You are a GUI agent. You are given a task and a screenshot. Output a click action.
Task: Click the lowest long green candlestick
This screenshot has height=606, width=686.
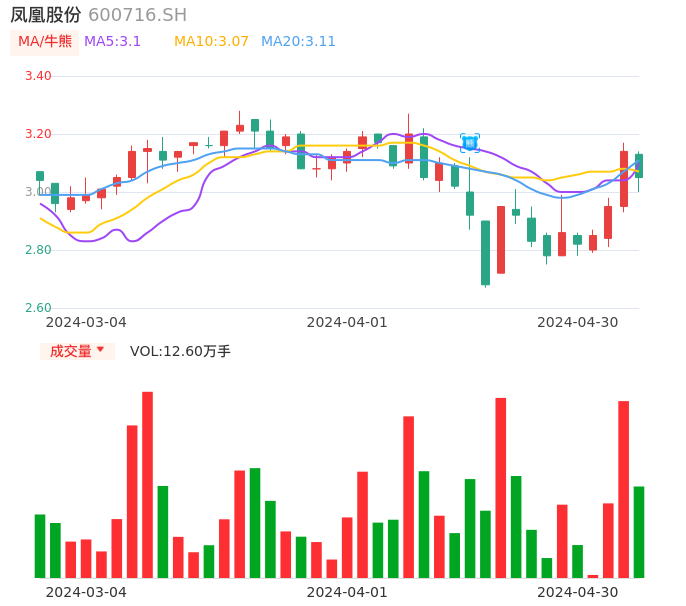tap(485, 252)
